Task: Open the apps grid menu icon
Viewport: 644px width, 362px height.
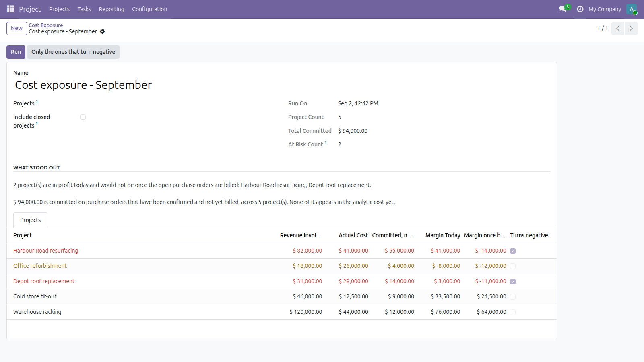Action: 10,9
